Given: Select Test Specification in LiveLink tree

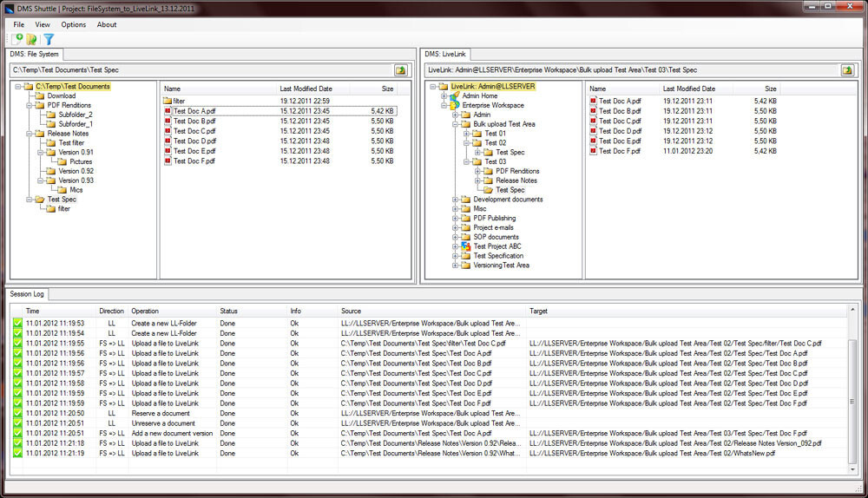Looking at the screenshot, I should pos(498,256).
